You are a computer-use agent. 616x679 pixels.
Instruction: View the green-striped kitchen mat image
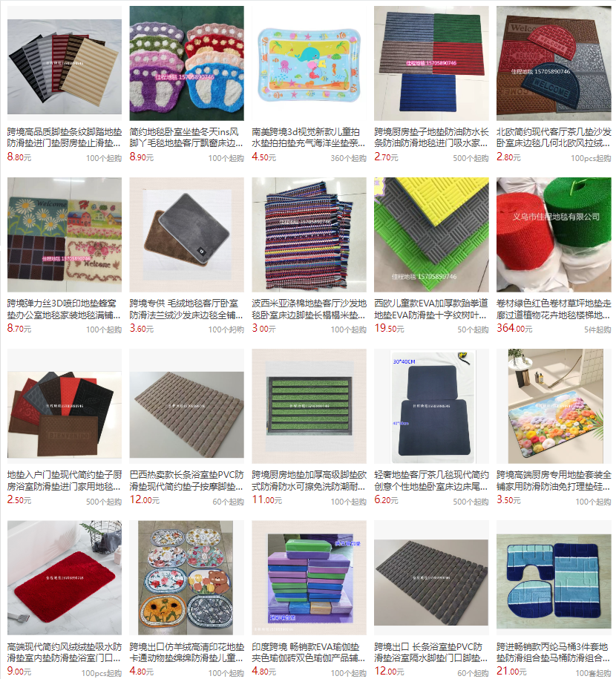tap(309, 406)
